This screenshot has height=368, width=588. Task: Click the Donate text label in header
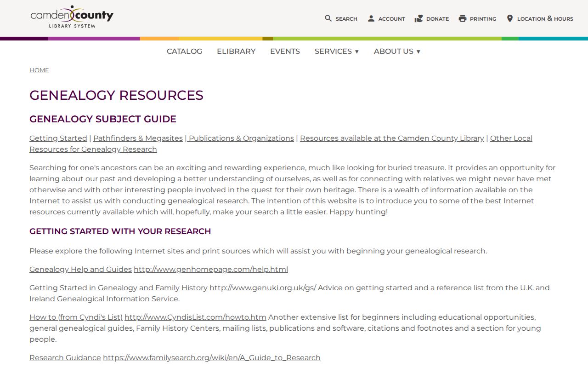[438, 19]
